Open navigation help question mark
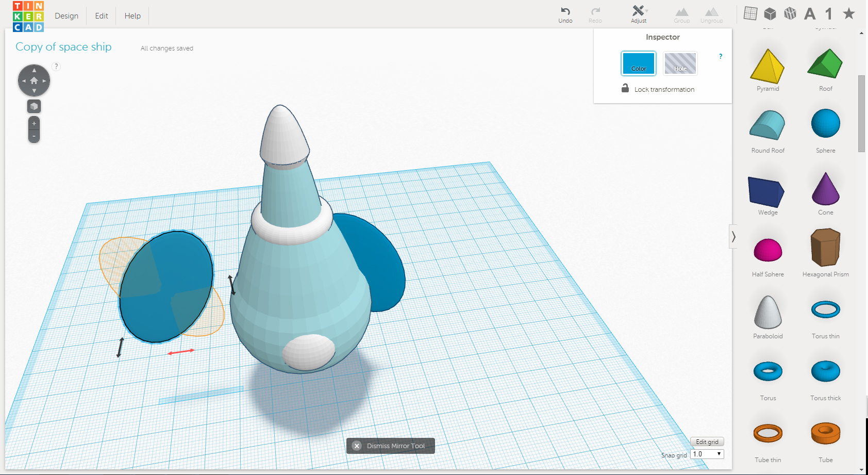Image resolution: width=868 pixels, height=475 pixels. (x=57, y=66)
